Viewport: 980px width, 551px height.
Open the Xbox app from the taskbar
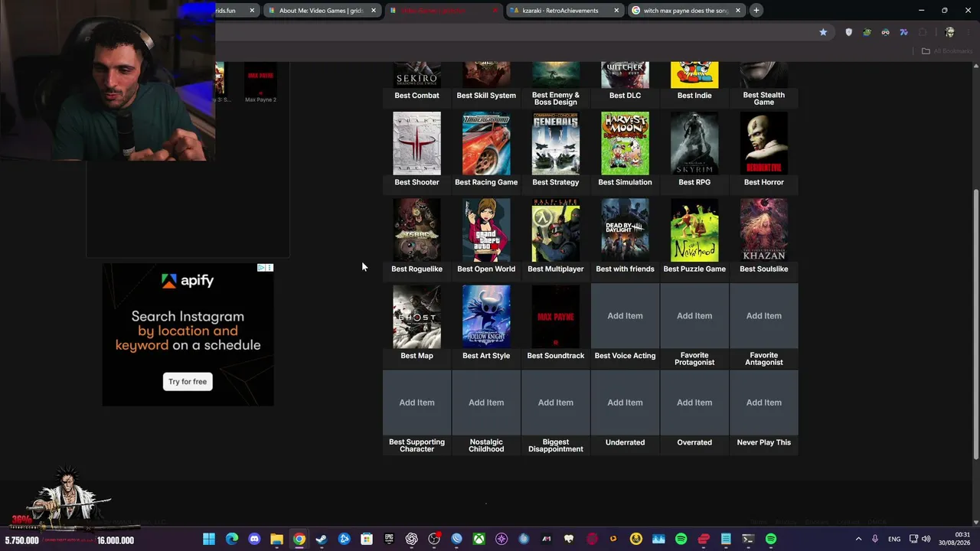coord(479,540)
